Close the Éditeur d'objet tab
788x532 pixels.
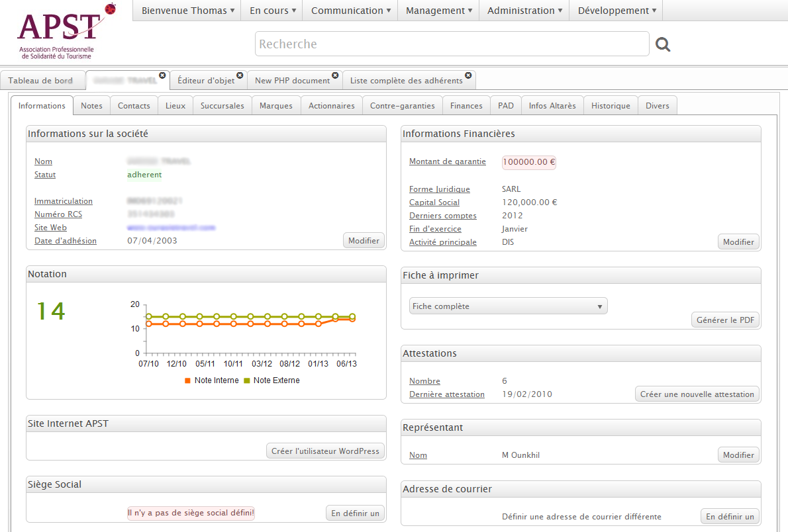click(x=240, y=75)
